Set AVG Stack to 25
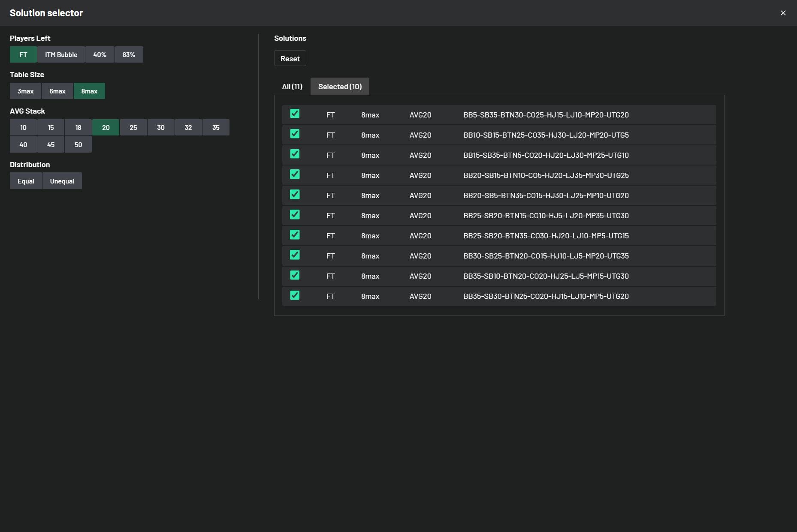 (133, 128)
